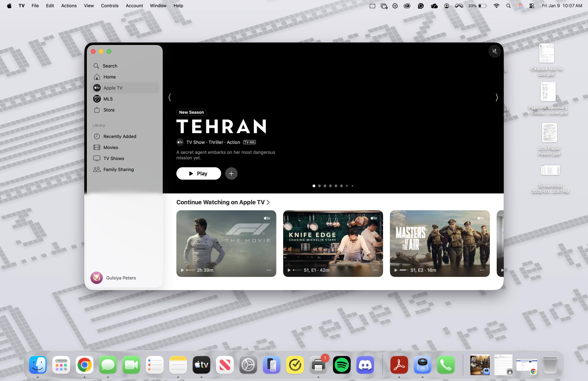Open Home in the sidebar

[x=110, y=77]
